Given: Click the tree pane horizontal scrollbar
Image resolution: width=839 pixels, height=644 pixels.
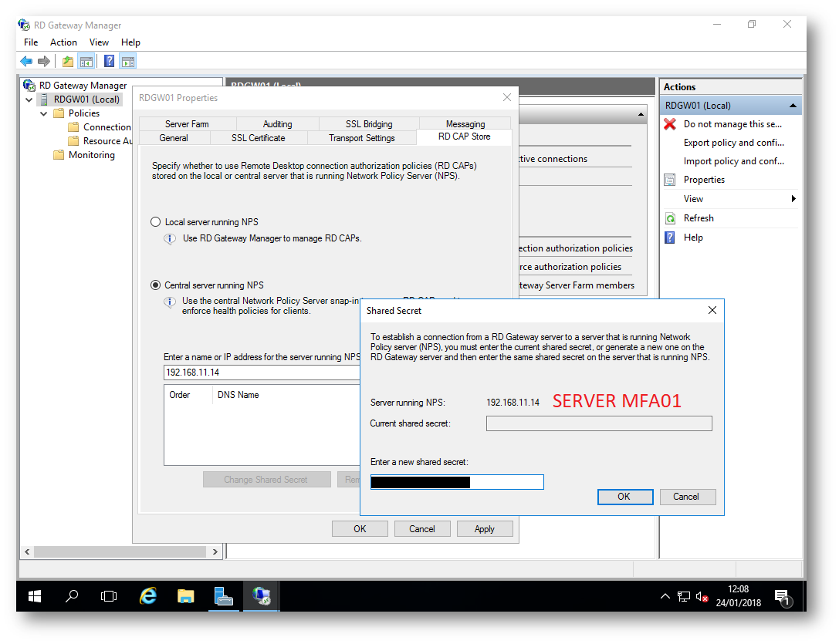Looking at the screenshot, I should pyautogui.click(x=121, y=551).
